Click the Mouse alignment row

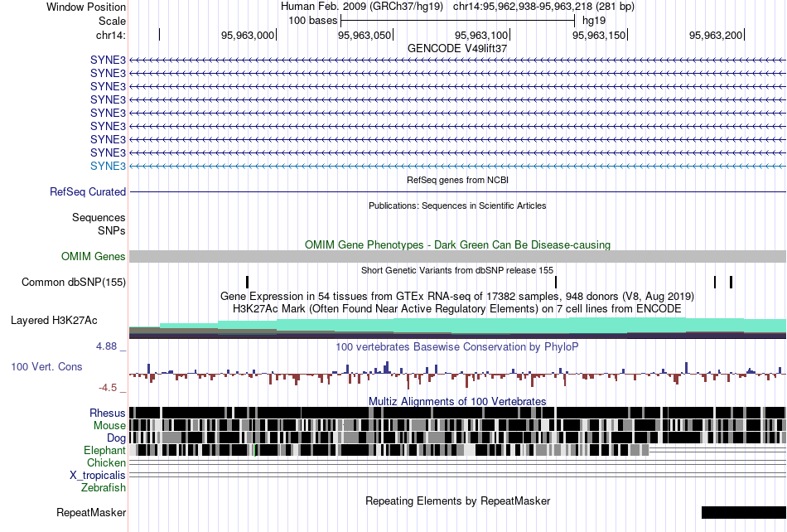457,425
